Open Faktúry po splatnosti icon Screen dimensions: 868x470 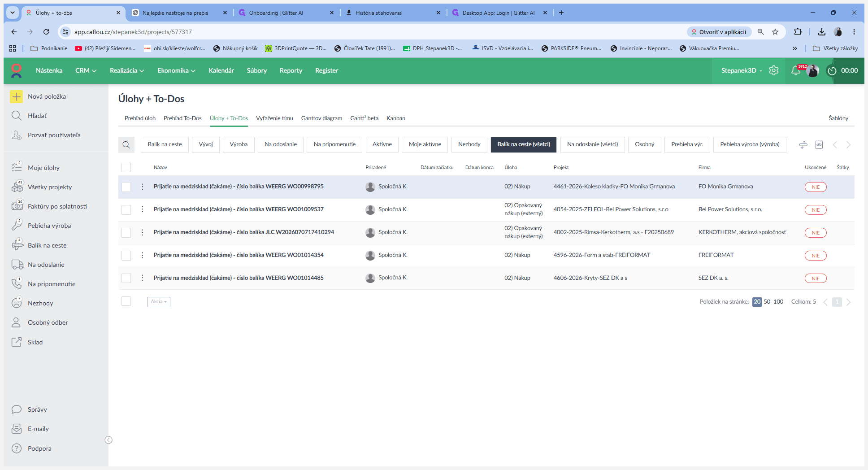click(17, 205)
